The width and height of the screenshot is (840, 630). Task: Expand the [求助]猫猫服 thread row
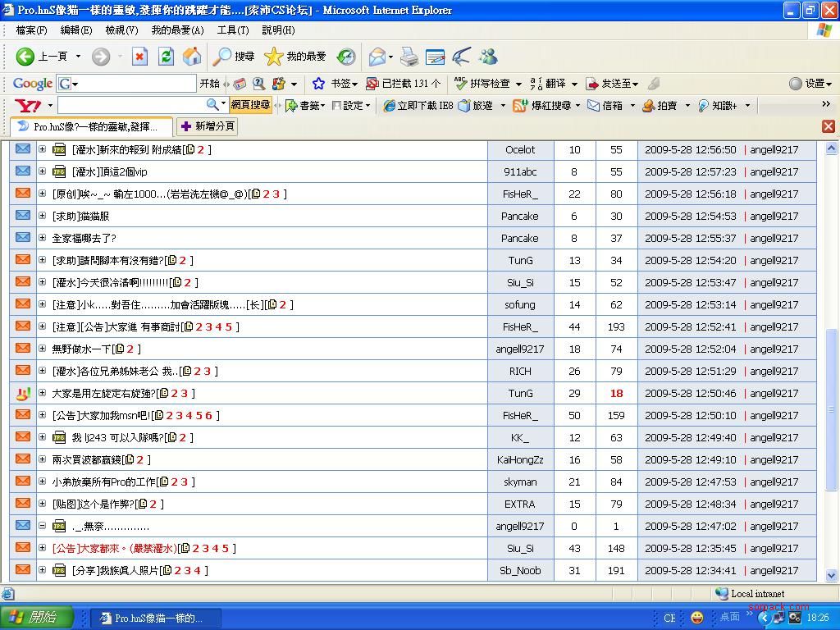pyautogui.click(x=42, y=216)
